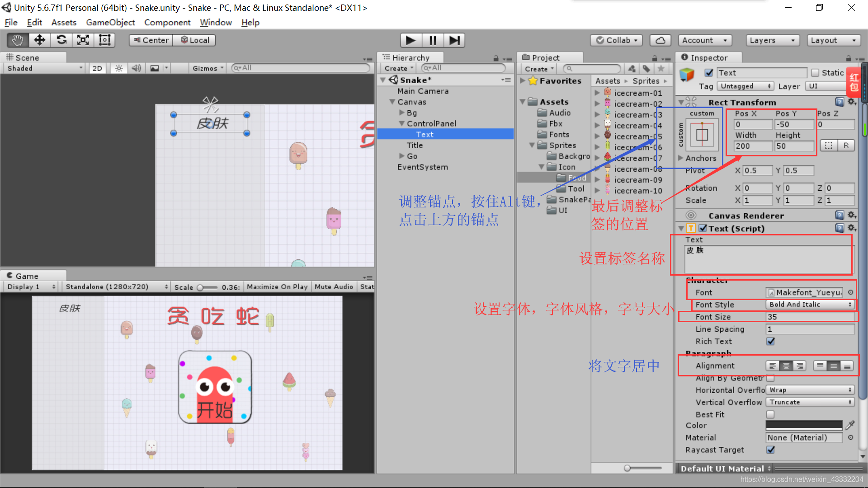Collapse ControlPanel in Hierarchy
Image resolution: width=868 pixels, height=488 pixels.
click(401, 123)
